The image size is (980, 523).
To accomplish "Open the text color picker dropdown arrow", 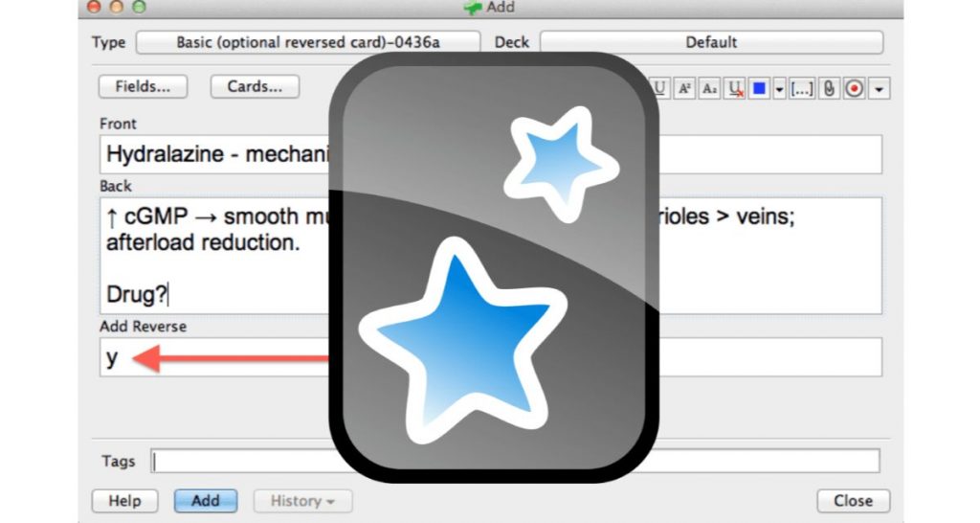I will [x=779, y=89].
